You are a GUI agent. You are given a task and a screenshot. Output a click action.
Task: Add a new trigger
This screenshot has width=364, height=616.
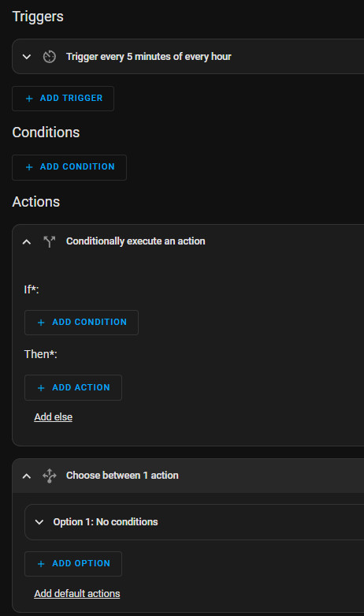pos(63,99)
